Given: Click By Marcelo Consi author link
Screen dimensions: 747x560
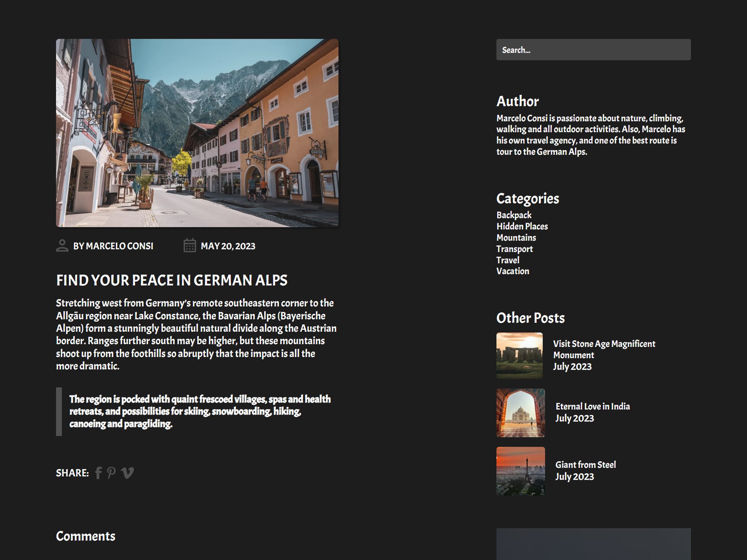Looking at the screenshot, I should pyautogui.click(x=113, y=246).
